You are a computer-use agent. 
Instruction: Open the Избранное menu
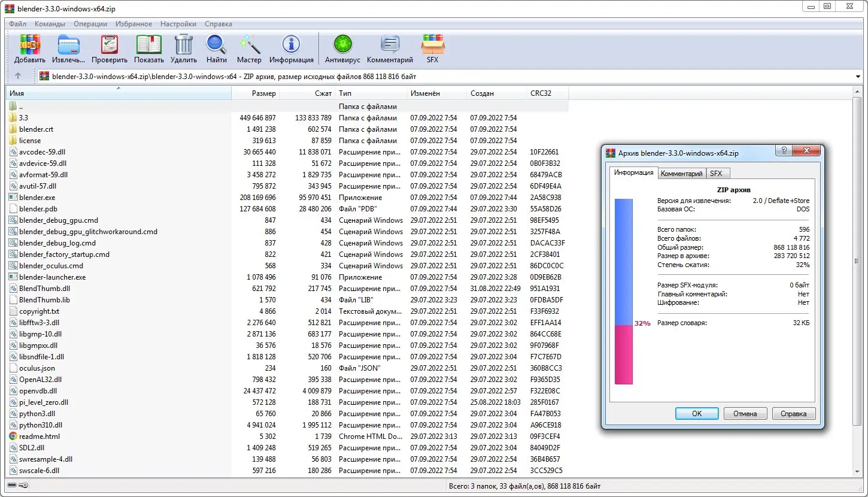point(133,24)
